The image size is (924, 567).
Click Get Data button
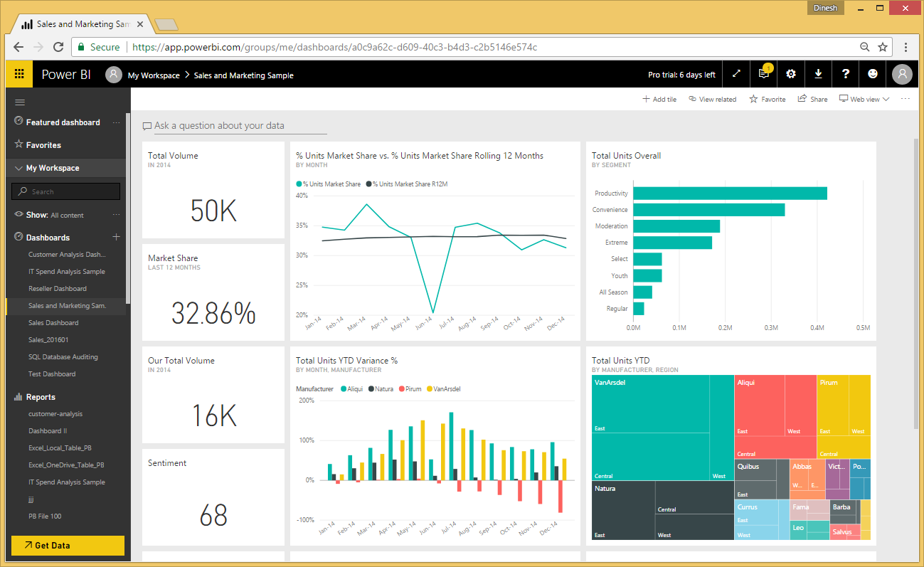[x=68, y=545]
